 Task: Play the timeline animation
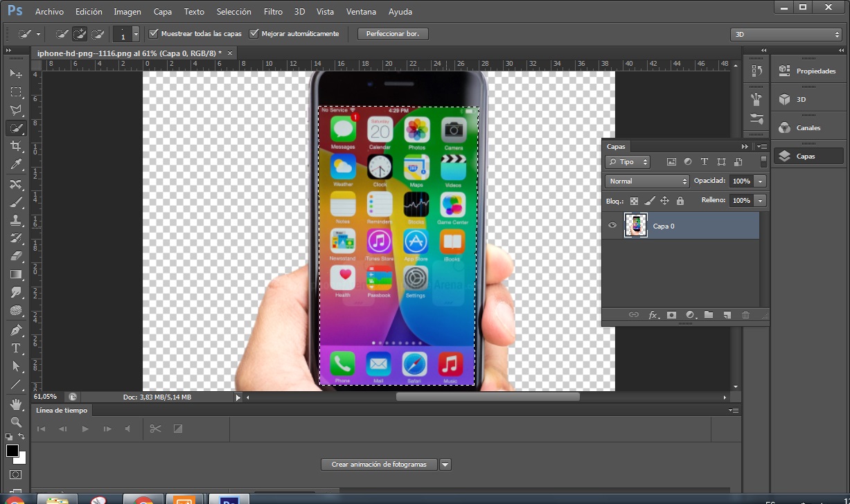[x=85, y=429]
